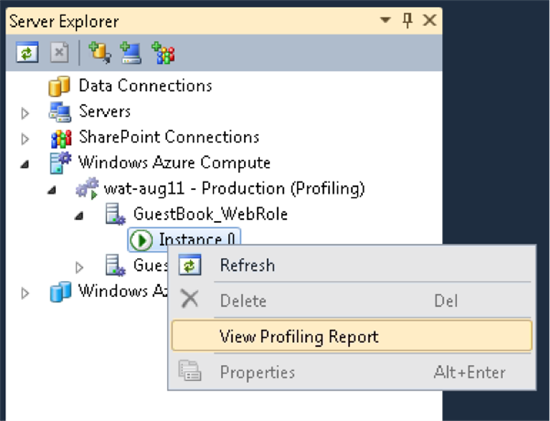The height and width of the screenshot is (421, 550).
Task: Select the Windows Azure Compute node
Action: (174, 163)
